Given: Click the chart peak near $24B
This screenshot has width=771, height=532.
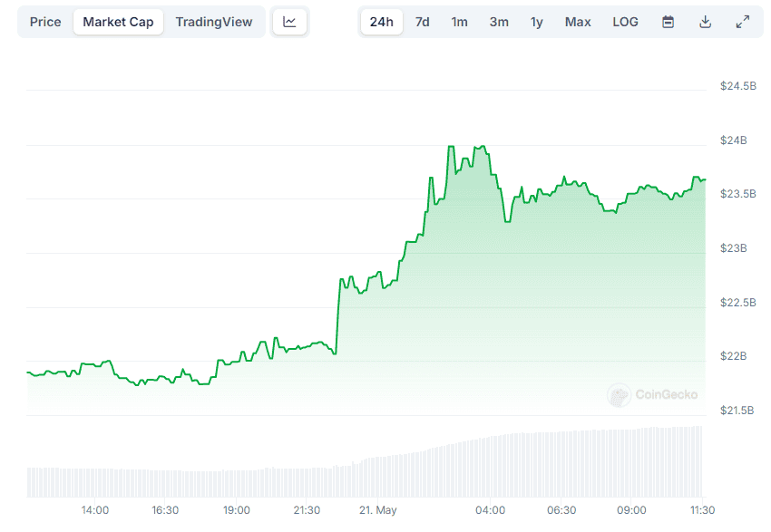Looking at the screenshot, I should coord(451,146).
